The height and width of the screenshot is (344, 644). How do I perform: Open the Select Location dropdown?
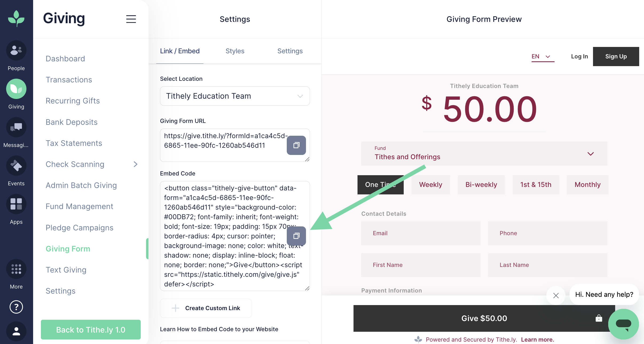click(235, 96)
